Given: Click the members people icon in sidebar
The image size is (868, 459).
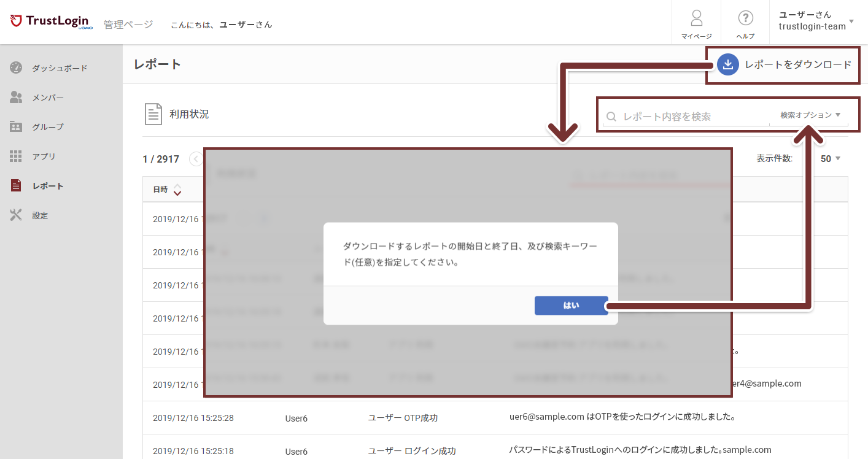Looking at the screenshot, I should point(16,98).
